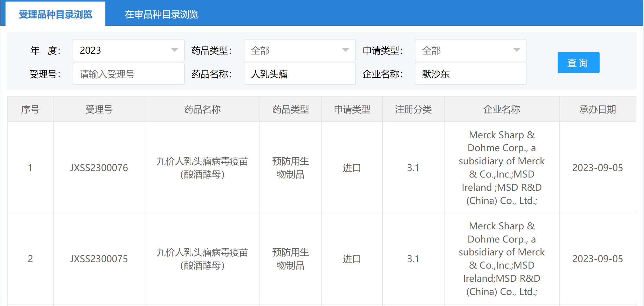The image size is (644, 306).
Task: Select acceptance number JXSS2300076
Action: click(x=99, y=168)
